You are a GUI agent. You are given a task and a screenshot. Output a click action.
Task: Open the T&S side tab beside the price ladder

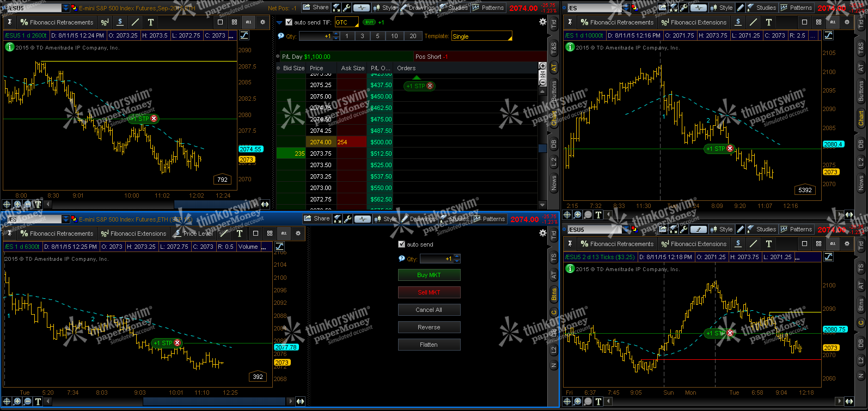[x=554, y=48]
